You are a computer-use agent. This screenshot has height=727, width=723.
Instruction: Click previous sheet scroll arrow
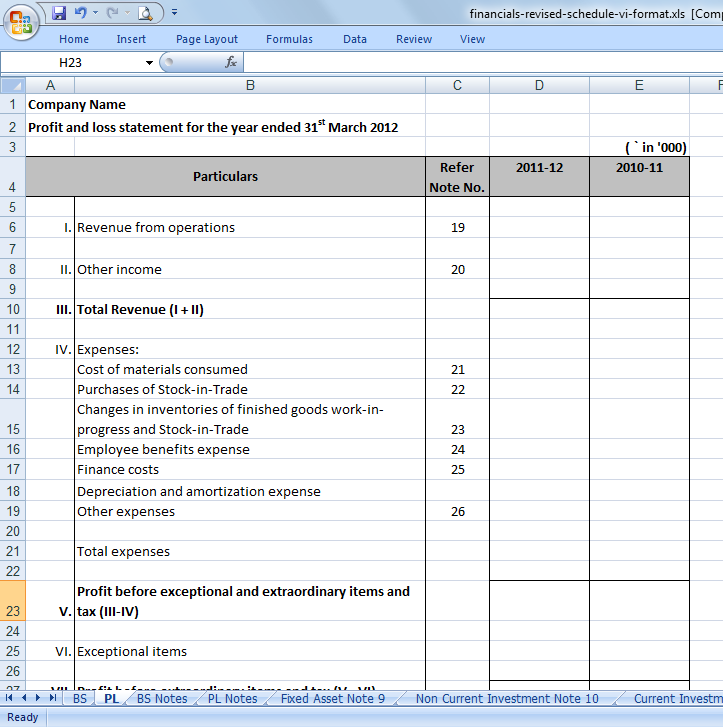point(24,698)
